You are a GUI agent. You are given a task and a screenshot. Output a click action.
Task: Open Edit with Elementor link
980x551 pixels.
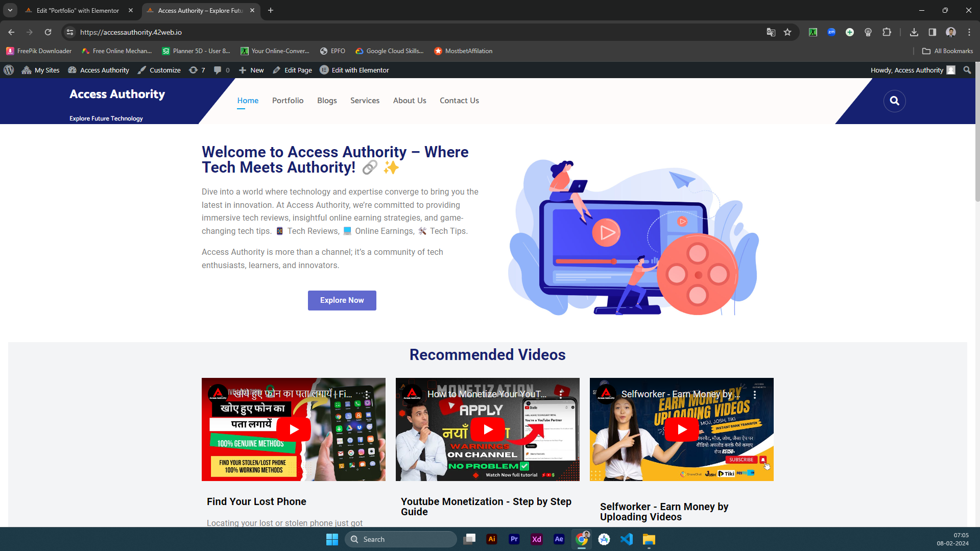tap(354, 70)
